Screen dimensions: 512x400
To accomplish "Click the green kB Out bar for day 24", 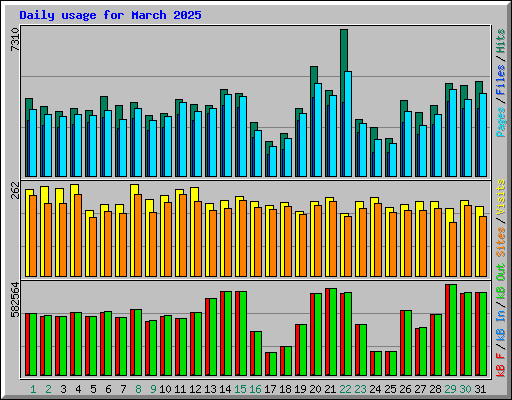I will 378,363.
